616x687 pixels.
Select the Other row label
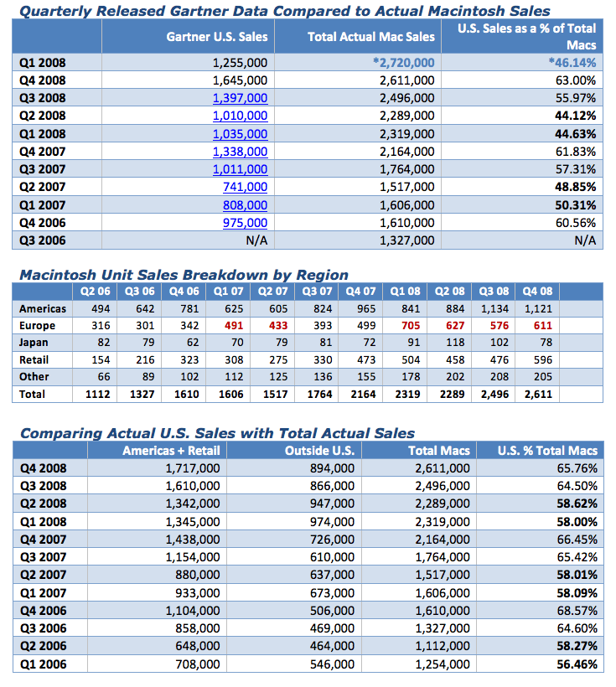point(34,377)
